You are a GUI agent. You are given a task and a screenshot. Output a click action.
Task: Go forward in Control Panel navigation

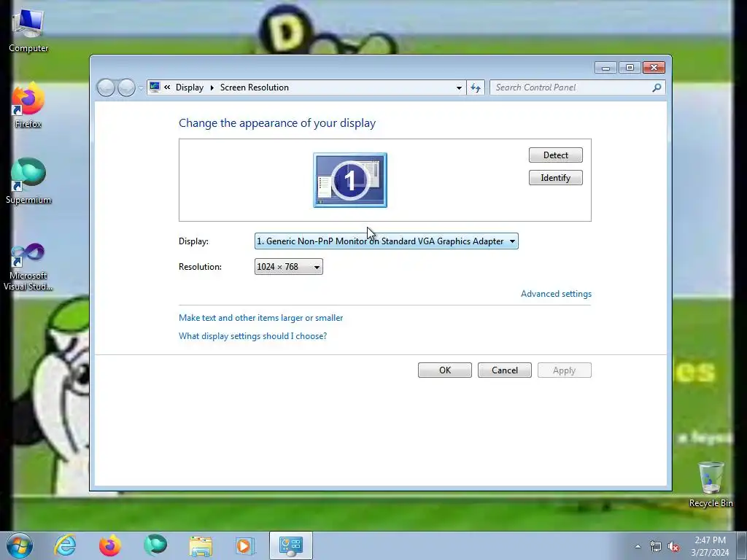coord(126,87)
